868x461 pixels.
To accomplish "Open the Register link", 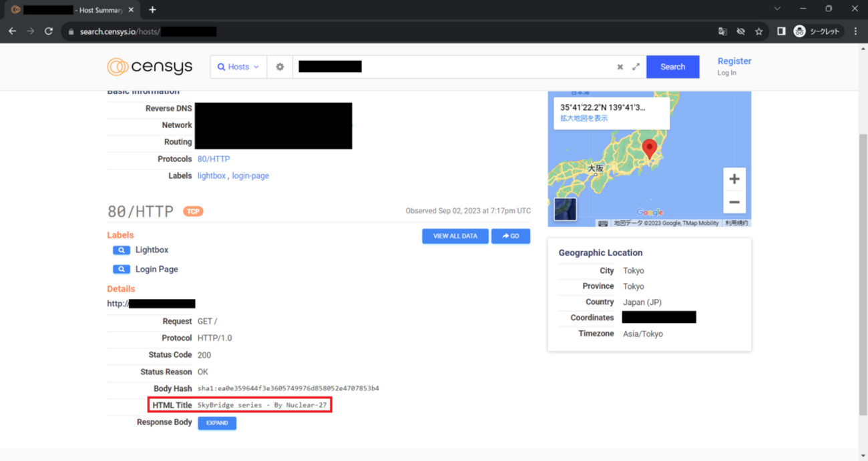I will [734, 61].
